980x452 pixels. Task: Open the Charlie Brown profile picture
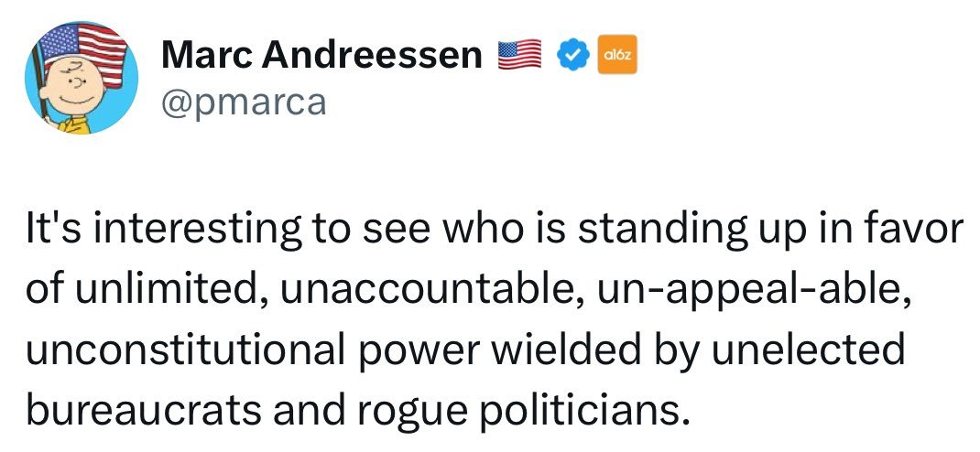[x=82, y=78]
